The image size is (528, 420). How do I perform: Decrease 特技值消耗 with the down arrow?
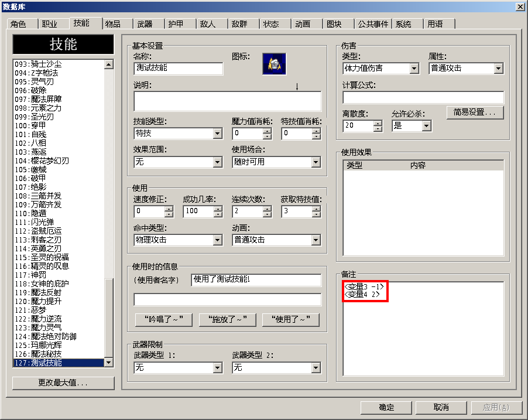pyautogui.click(x=316, y=136)
